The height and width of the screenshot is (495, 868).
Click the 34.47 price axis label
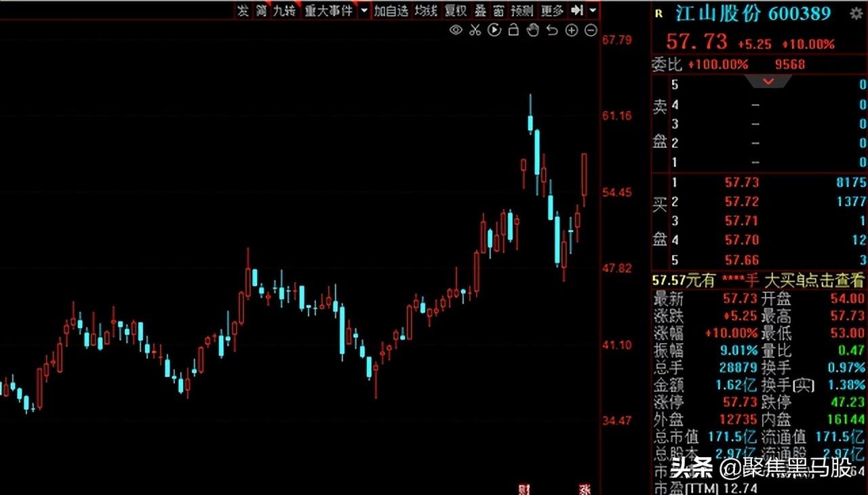pos(617,421)
